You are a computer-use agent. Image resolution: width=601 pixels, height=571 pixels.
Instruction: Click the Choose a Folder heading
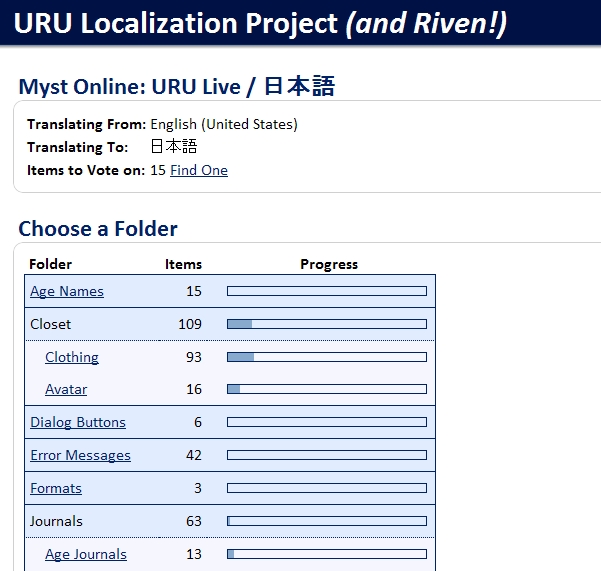click(x=98, y=229)
